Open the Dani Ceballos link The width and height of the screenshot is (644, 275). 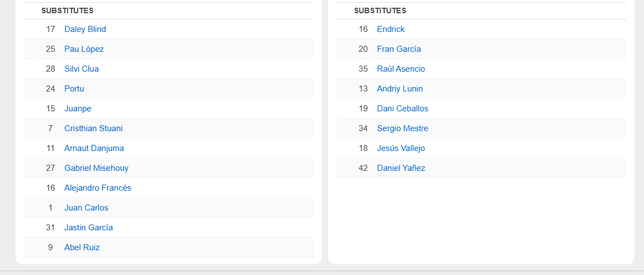click(x=402, y=109)
